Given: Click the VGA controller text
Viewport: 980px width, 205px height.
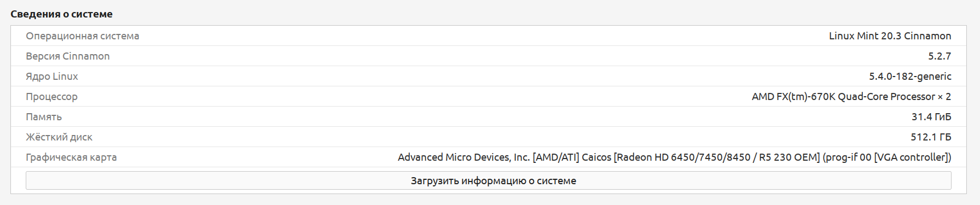Looking at the screenshot, I should click(911, 157).
